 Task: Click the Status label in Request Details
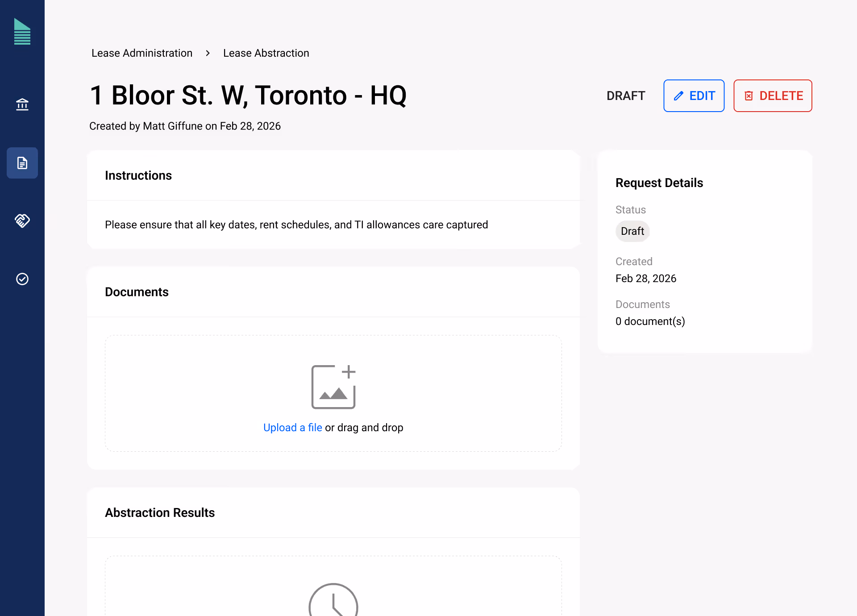631,210
